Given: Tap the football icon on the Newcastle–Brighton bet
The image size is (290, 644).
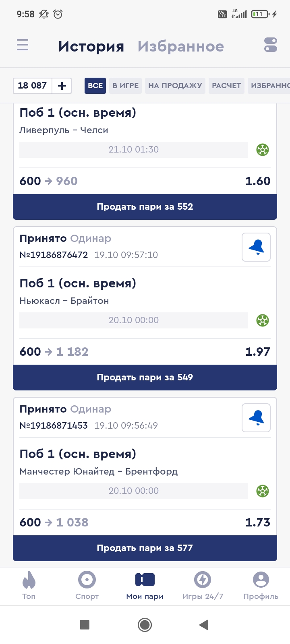Looking at the screenshot, I should pos(263,320).
